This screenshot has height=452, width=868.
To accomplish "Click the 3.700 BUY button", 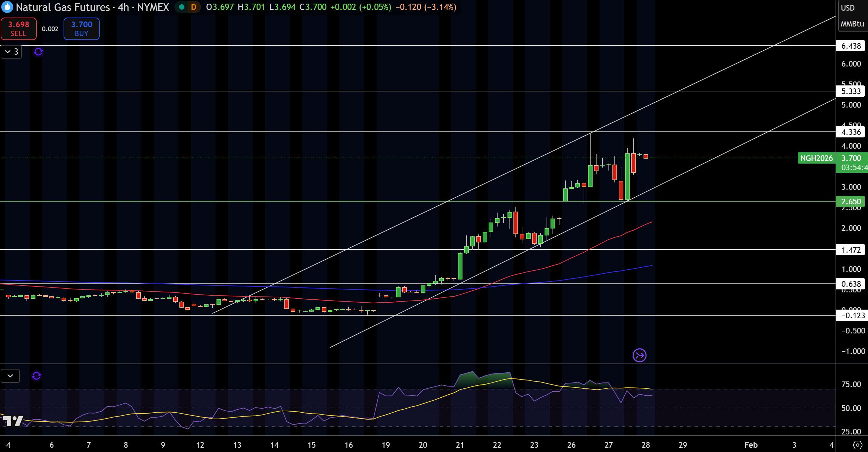I will tap(81, 29).
